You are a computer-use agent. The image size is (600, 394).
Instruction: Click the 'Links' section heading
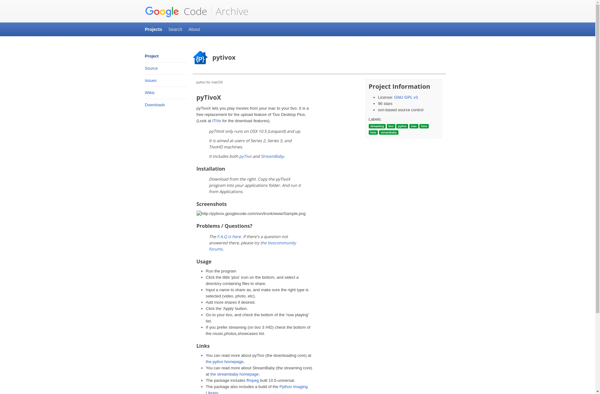point(203,346)
